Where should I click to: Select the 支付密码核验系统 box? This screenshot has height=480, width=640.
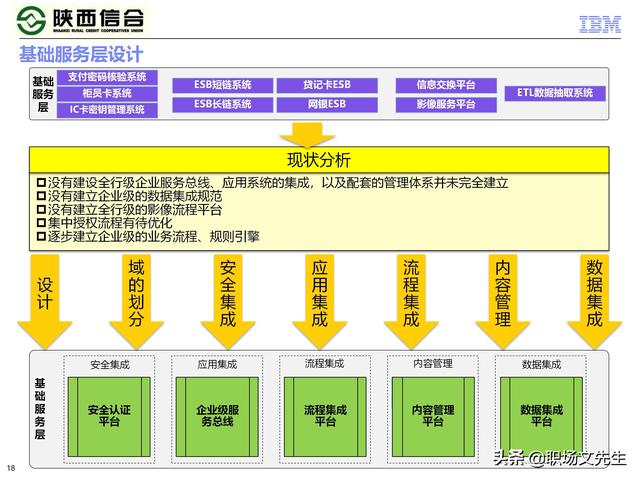(x=107, y=77)
